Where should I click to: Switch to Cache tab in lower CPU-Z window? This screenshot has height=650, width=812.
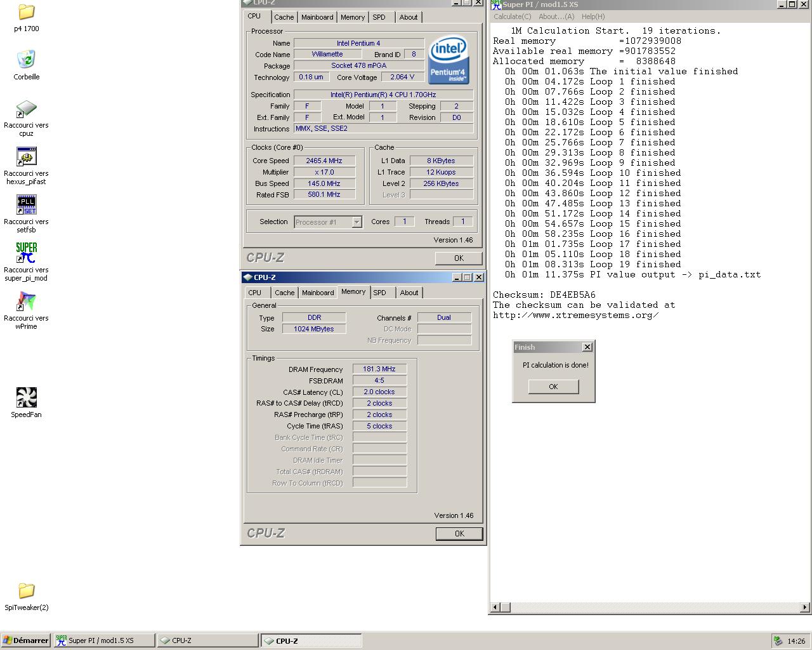point(284,293)
